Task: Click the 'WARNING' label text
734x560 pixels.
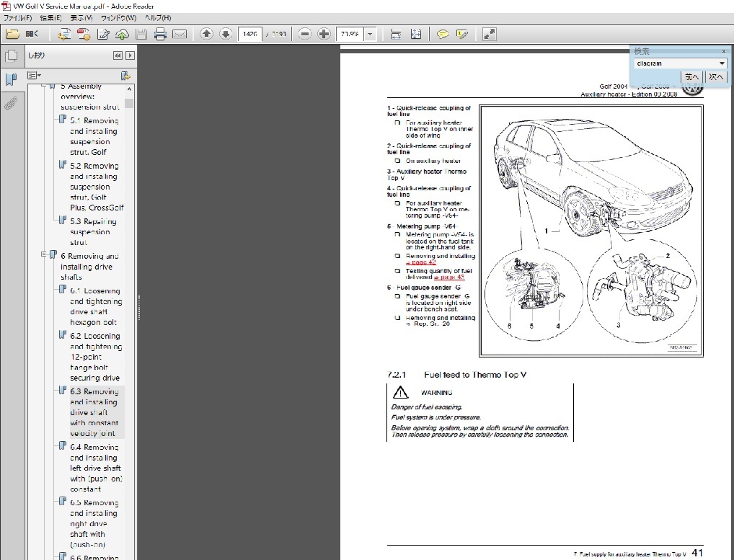Action: pos(436,393)
